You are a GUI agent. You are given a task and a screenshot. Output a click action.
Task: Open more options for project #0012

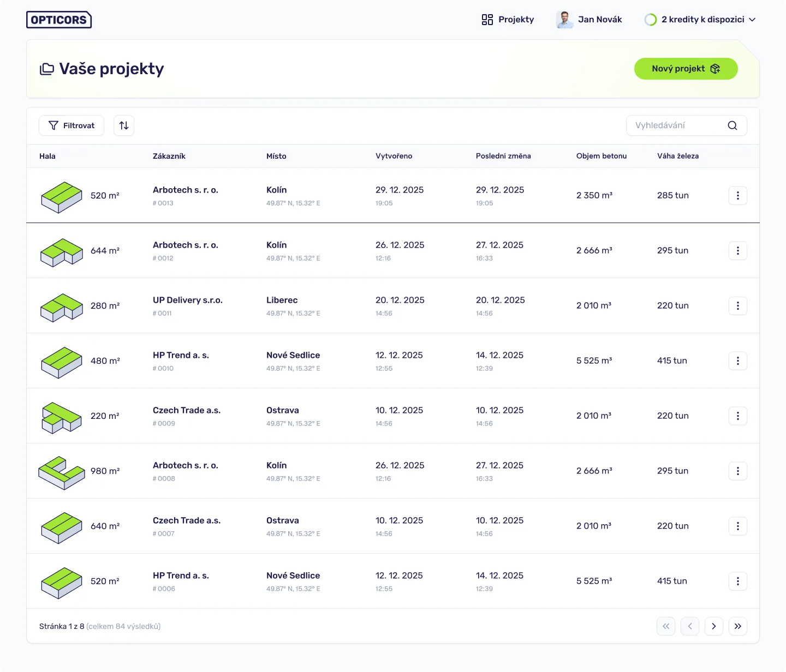coord(738,250)
